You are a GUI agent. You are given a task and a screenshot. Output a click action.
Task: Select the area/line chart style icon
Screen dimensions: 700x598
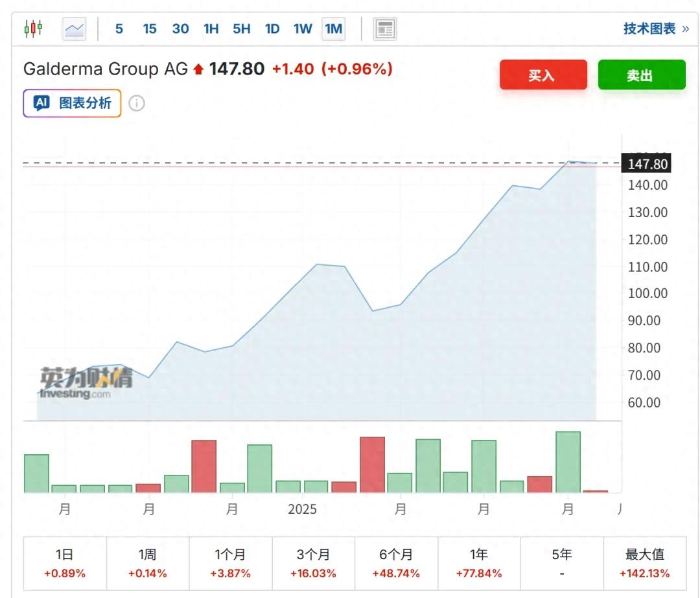click(x=73, y=28)
